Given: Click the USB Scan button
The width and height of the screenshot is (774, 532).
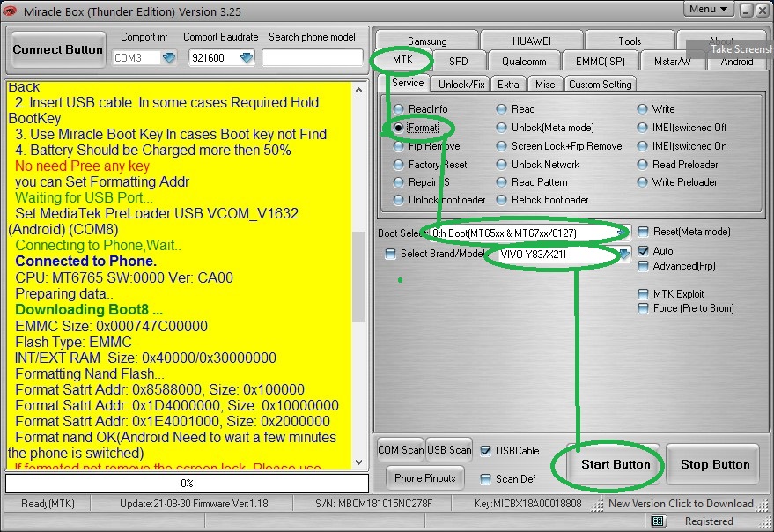Looking at the screenshot, I should [x=449, y=450].
